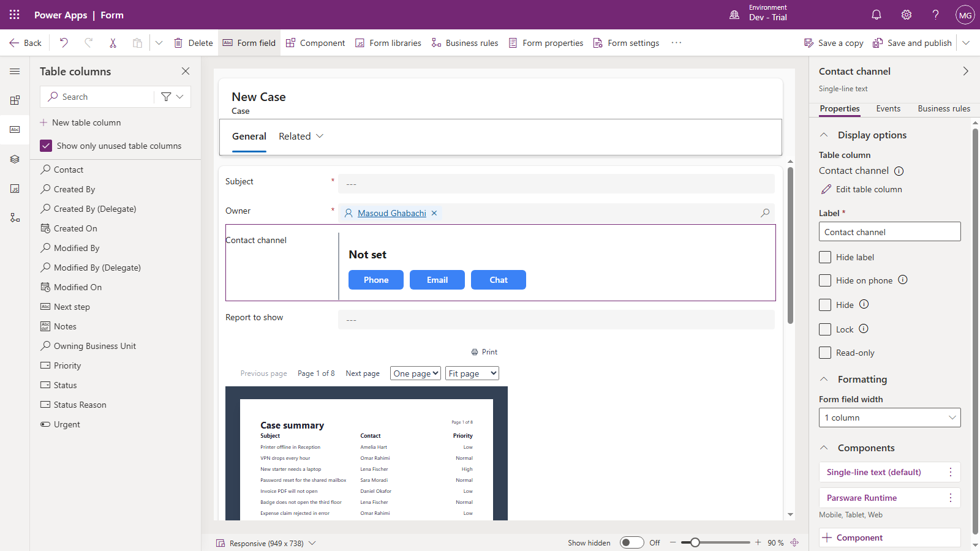Open the hamburger menu in left rail
This screenshot has width=980, height=551.
click(x=15, y=72)
